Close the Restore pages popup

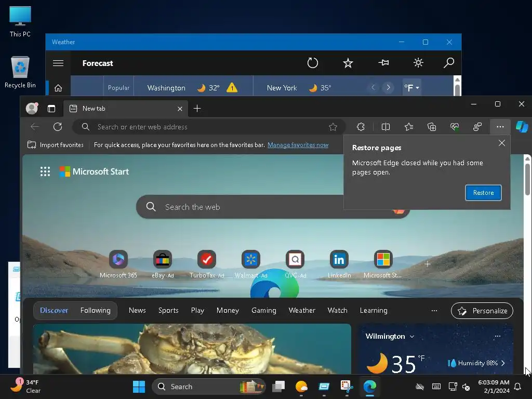[x=502, y=143]
